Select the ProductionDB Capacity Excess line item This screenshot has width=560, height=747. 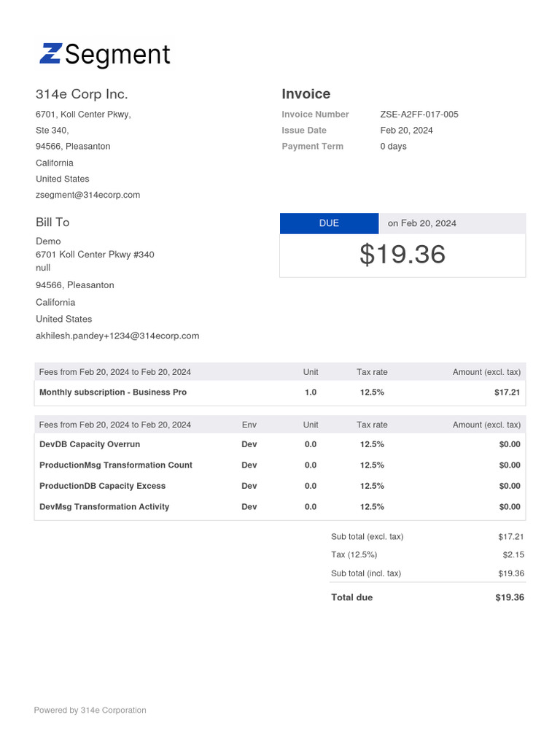tap(102, 486)
